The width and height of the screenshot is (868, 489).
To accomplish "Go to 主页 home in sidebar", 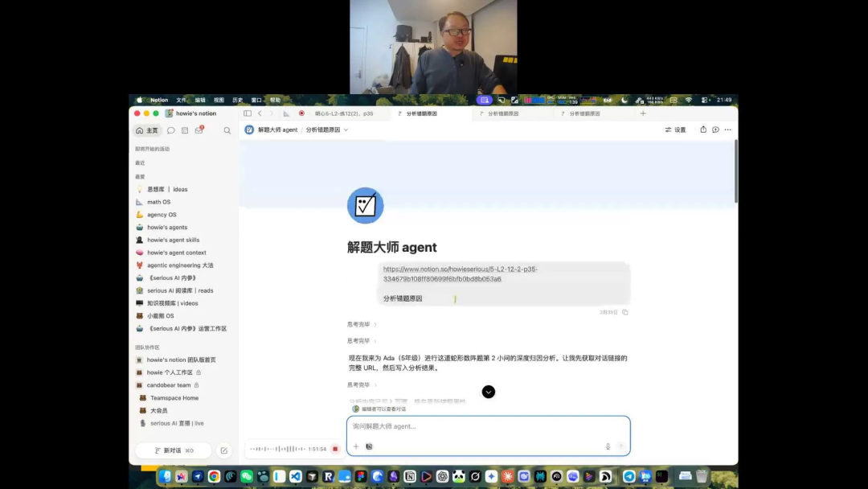I will [x=147, y=131].
